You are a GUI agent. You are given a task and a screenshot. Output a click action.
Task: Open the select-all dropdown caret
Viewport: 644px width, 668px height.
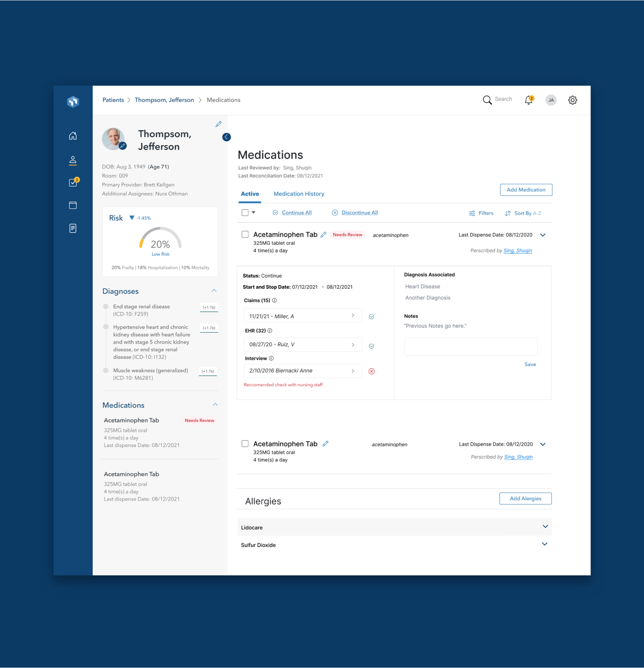(x=254, y=213)
